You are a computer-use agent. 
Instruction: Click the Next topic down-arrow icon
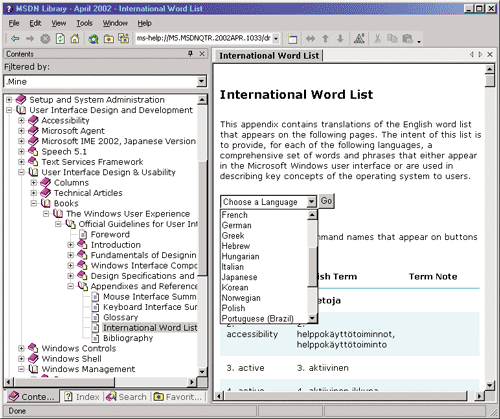pyautogui.click(x=340, y=39)
